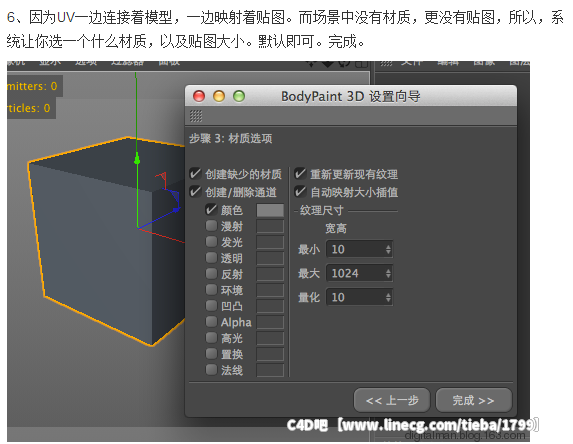Zoom the wizard with the green button
The image size is (573, 444).
point(239,96)
